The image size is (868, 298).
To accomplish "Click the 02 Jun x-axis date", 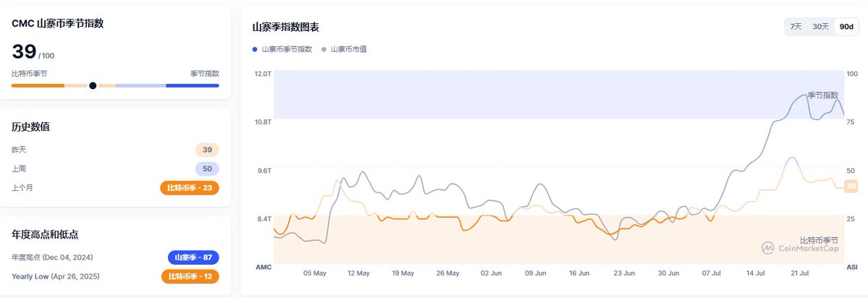I will (x=492, y=273).
